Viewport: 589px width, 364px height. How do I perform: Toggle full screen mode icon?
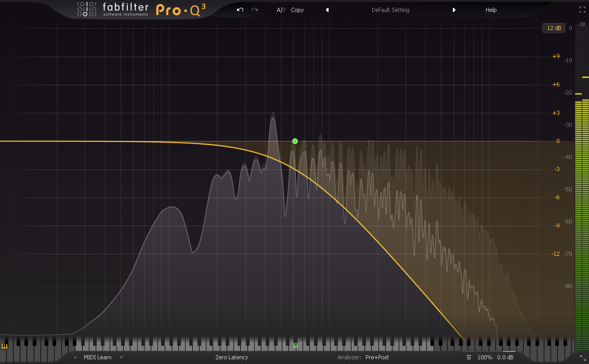tap(582, 10)
